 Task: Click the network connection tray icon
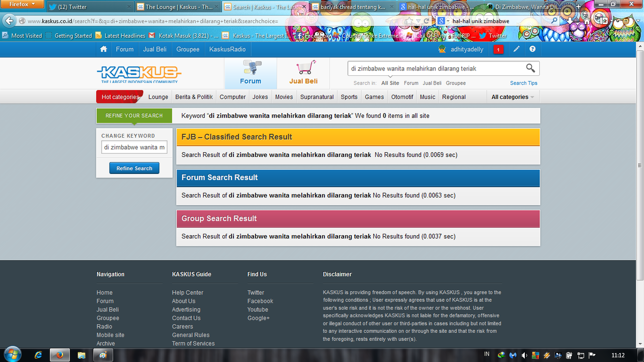coord(581,355)
